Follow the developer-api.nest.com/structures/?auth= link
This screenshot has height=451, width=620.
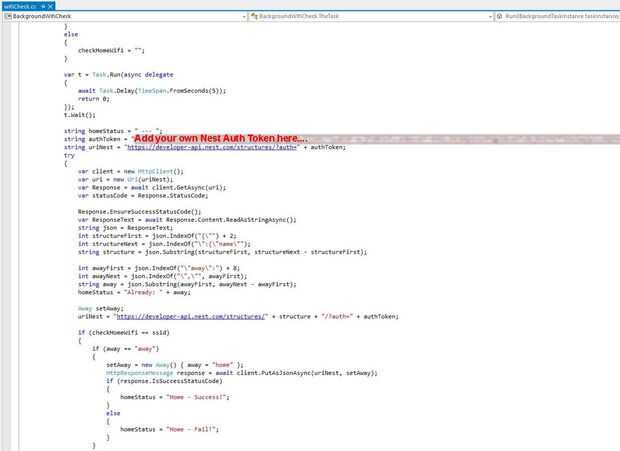click(212, 147)
